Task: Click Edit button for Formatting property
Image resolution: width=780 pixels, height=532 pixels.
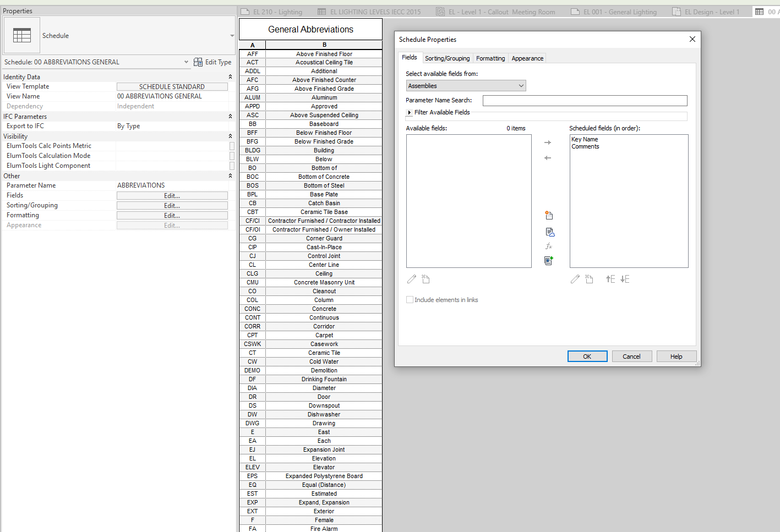Action: click(x=172, y=216)
